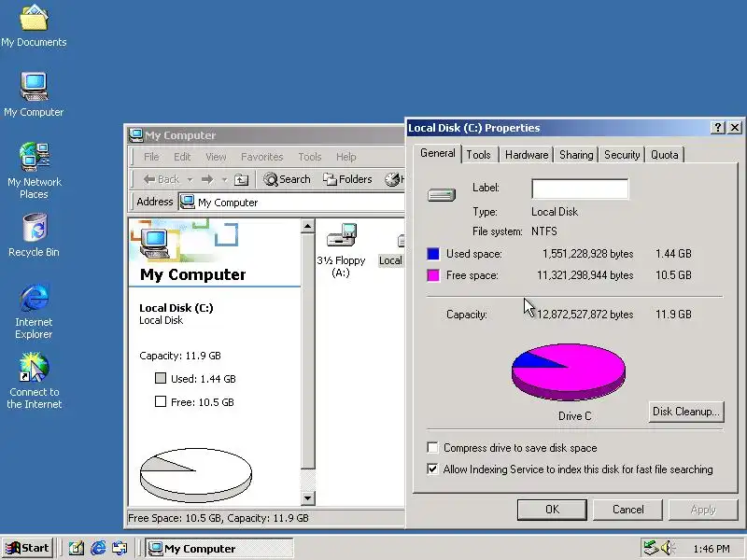747x560 pixels.
Task: Switch to the Security tab
Action: pyautogui.click(x=622, y=155)
